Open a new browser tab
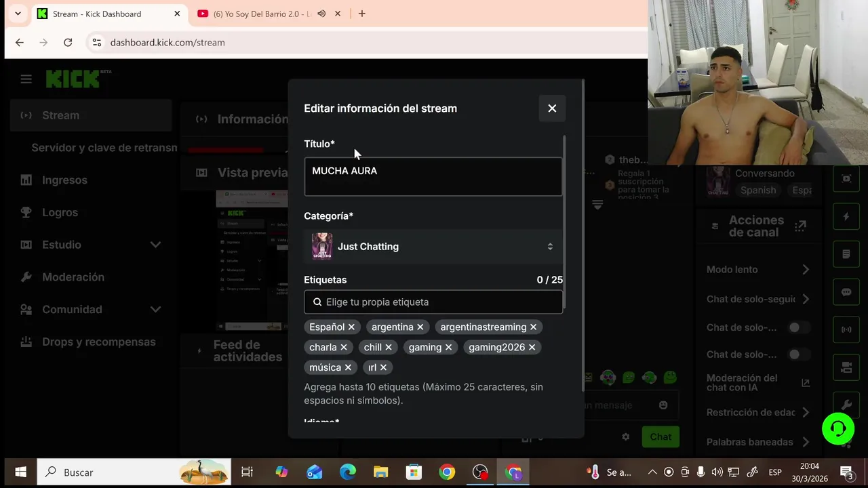The width and height of the screenshot is (868, 488). pos(361,14)
